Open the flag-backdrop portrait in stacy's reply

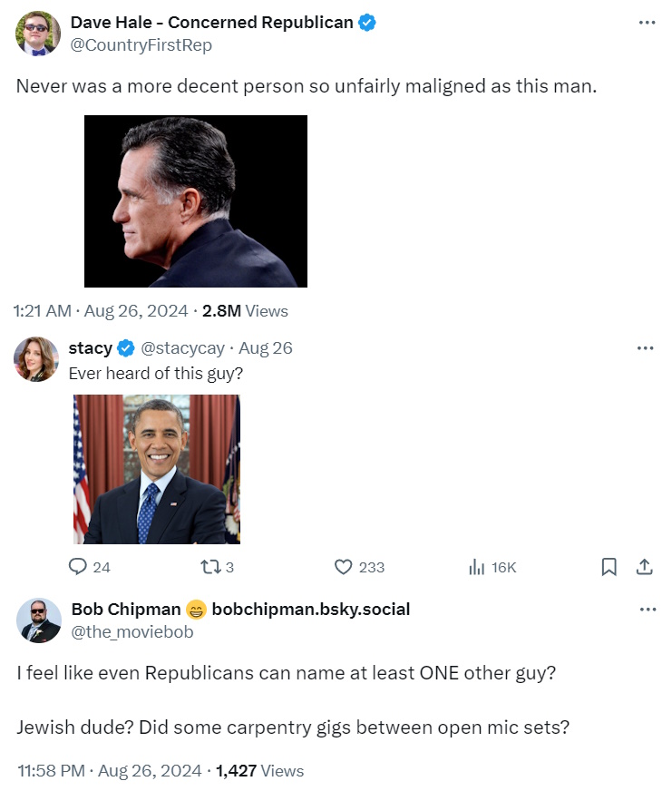pyautogui.click(x=157, y=469)
